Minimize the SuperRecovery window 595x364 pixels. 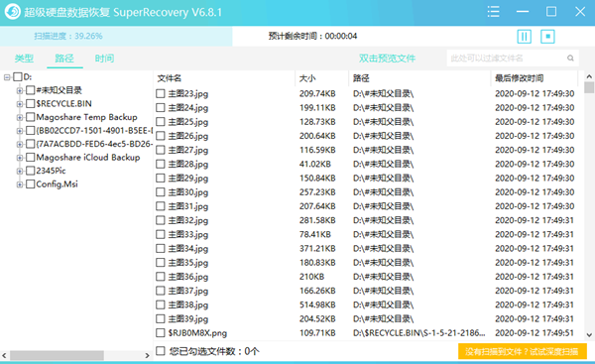(523, 12)
